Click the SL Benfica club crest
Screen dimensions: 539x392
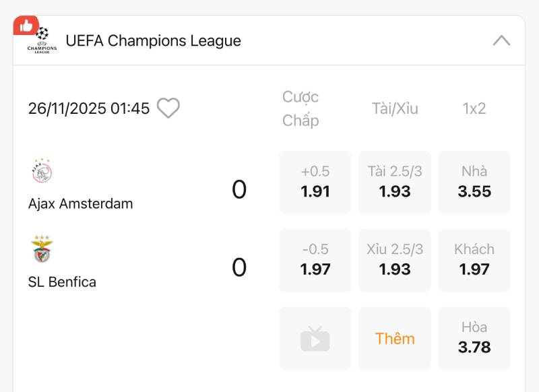coord(42,249)
